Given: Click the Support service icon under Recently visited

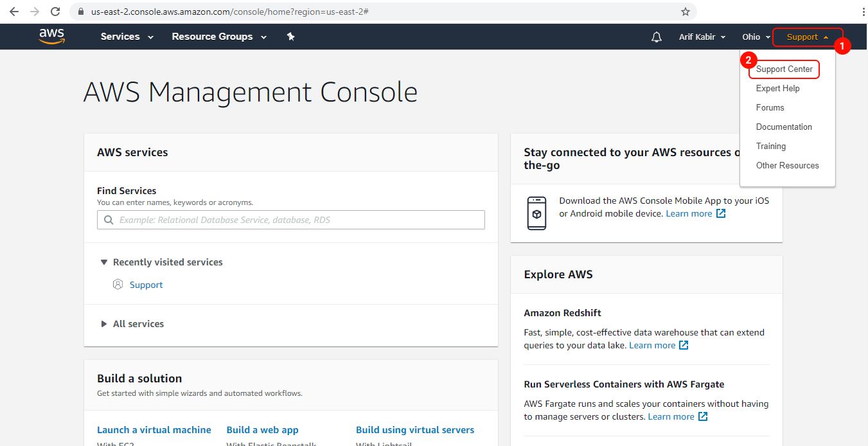Looking at the screenshot, I should point(118,283).
